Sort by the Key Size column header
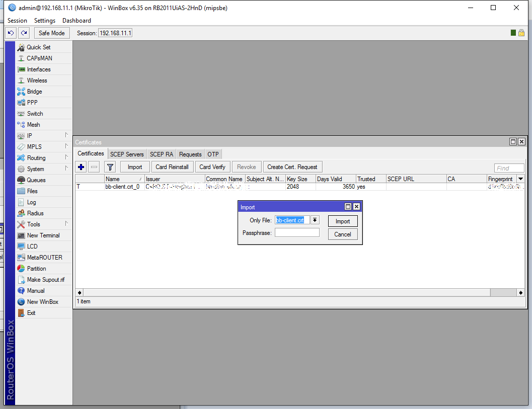Screen dimensions: 532x409 pyautogui.click(x=300, y=179)
